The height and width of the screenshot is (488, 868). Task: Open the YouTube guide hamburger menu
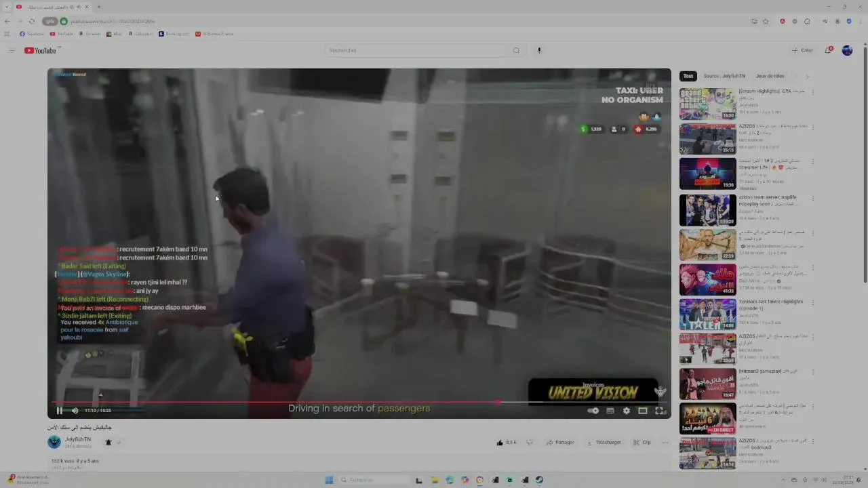[x=12, y=50]
